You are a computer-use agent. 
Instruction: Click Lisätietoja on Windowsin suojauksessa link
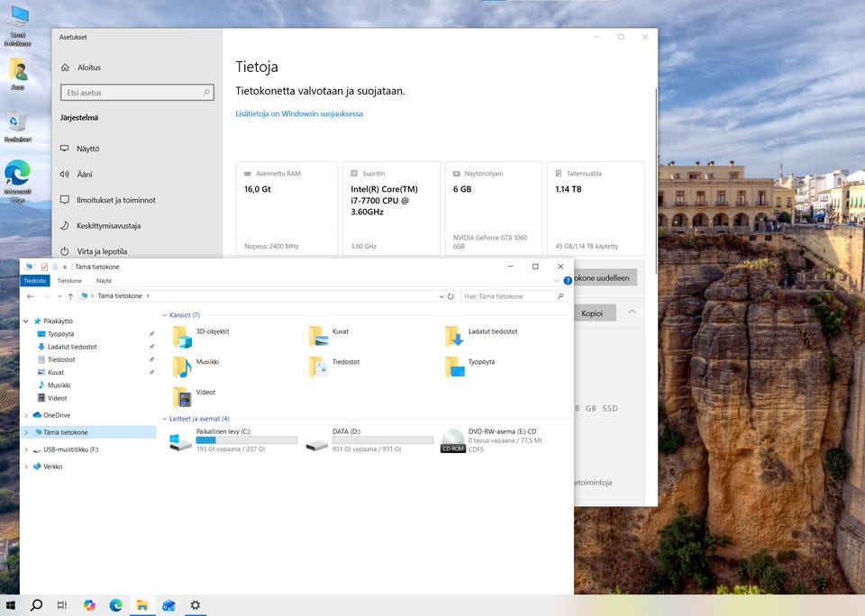click(x=299, y=114)
